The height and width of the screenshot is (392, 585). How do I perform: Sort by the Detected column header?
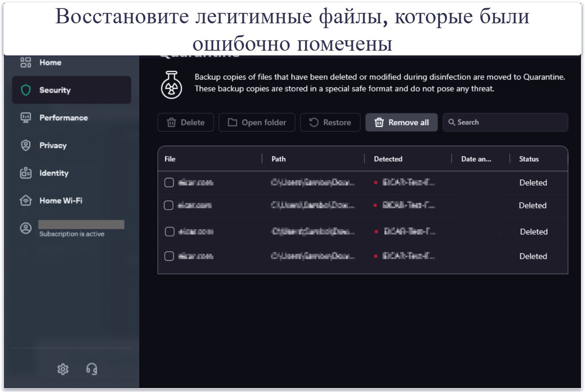[x=388, y=159]
